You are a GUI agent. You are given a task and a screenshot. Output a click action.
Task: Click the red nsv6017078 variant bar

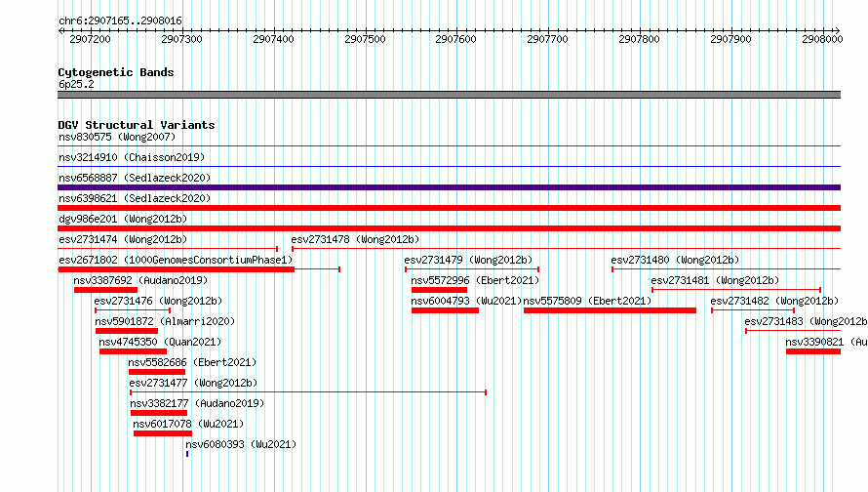click(x=163, y=433)
